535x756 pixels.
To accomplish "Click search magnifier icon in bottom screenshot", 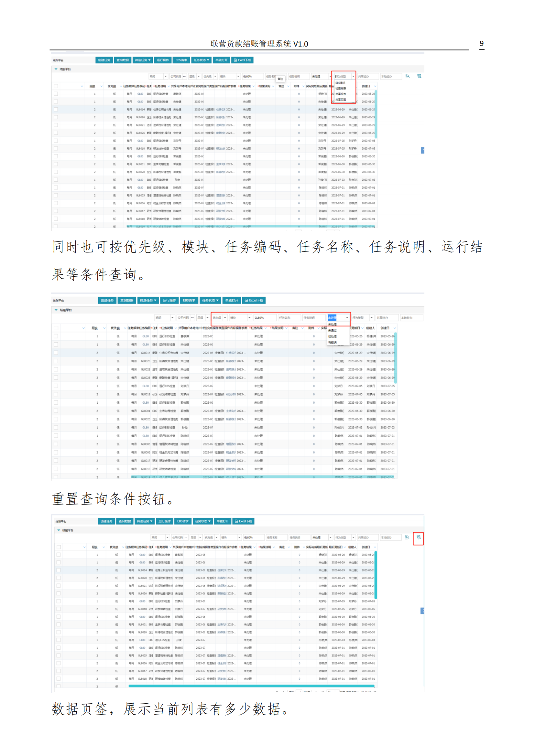I will [407, 537].
